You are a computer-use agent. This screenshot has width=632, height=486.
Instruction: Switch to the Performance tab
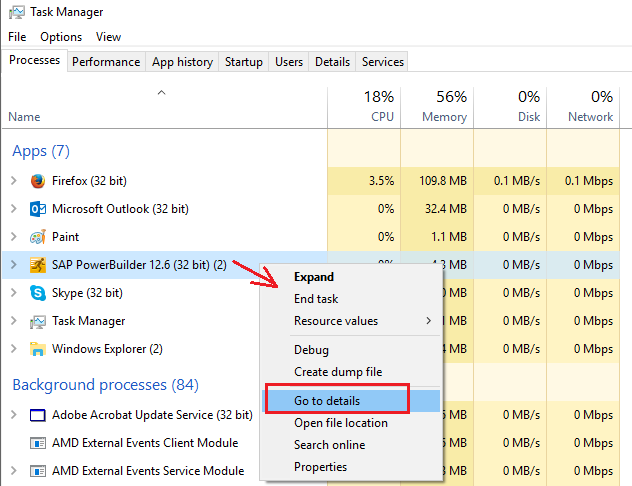[x=106, y=62]
